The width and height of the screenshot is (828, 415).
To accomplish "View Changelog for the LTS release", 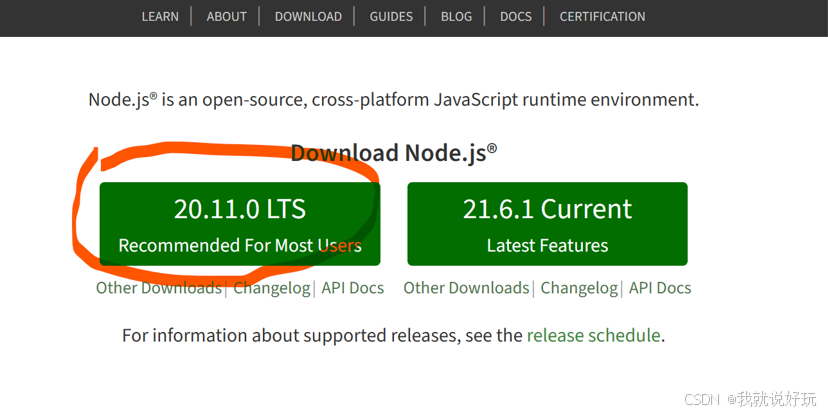I will click(x=272, y=288).
